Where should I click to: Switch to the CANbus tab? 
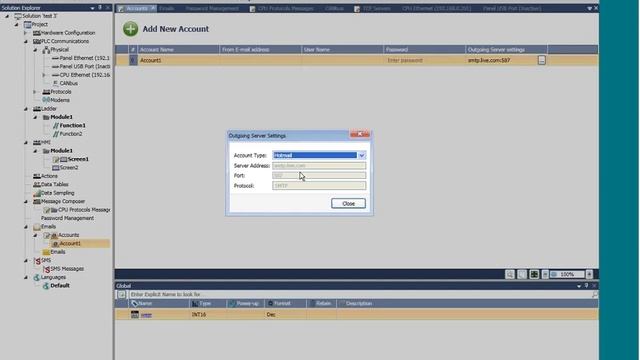[x=334, y=9]
